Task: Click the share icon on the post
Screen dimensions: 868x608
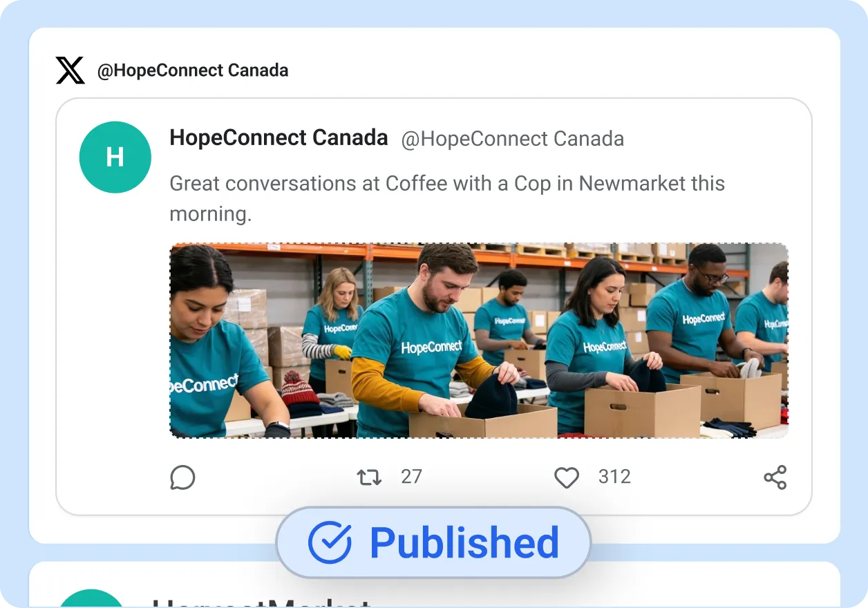Action: tap(775, 477)
